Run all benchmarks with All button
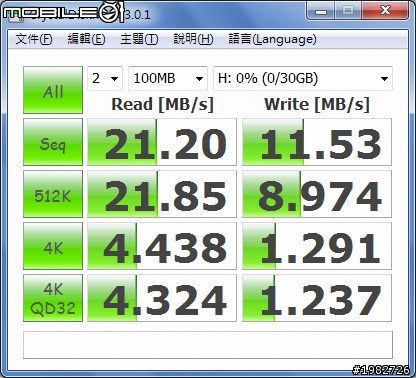The image size is (416, 378). pyautogui.click(x=53, y=90)
